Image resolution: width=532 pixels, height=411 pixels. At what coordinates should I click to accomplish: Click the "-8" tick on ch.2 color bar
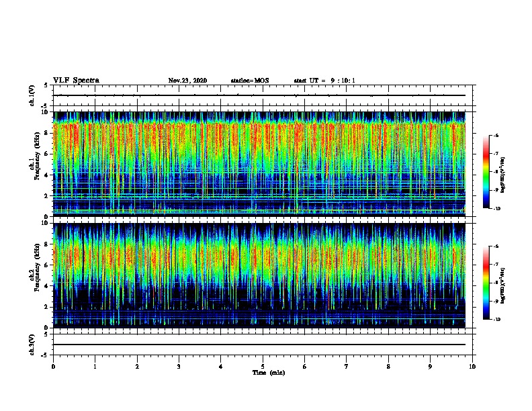(496, 283)
